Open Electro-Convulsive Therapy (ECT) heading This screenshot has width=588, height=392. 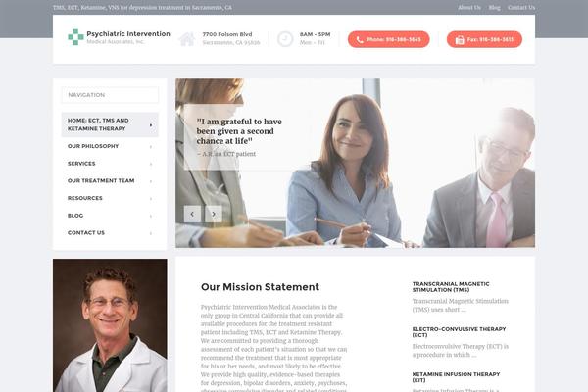click(x=459, y=332)
